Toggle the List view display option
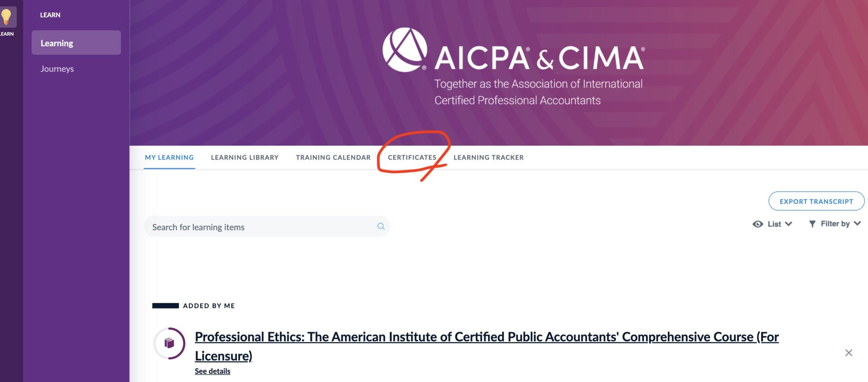This screenshot has width=868, height=382. [x=774, y=223]
